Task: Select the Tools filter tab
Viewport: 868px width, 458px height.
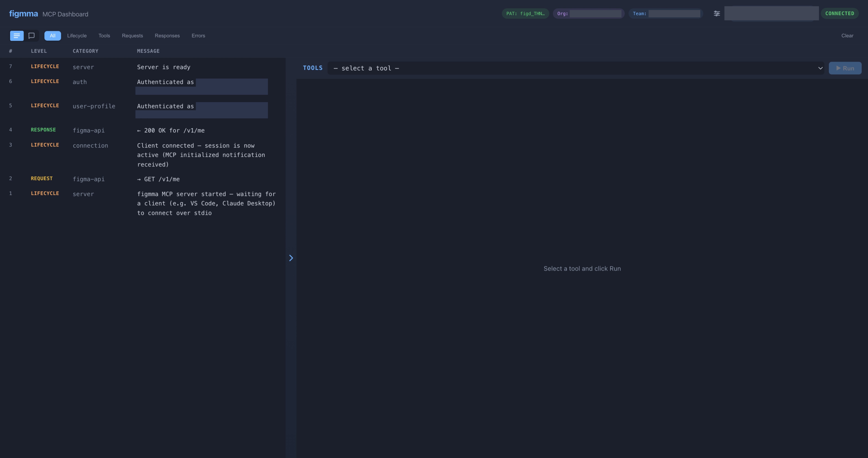Action: (x=104, y=36)
